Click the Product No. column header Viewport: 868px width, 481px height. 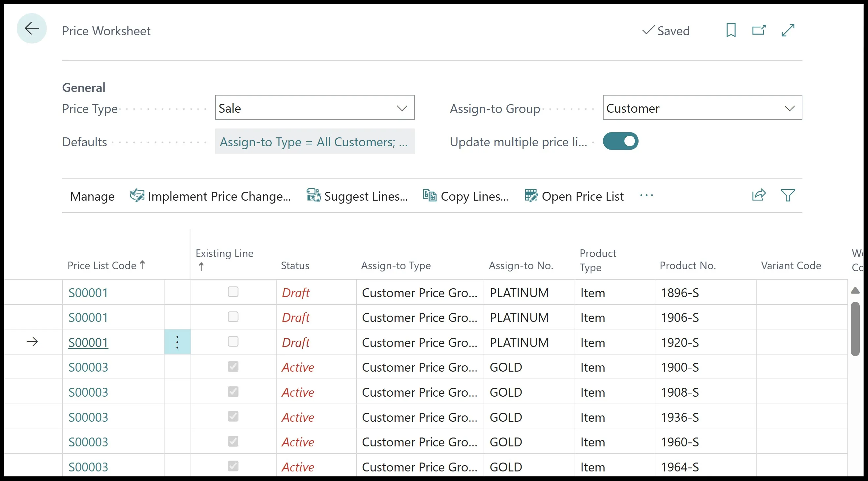[688, 266]
